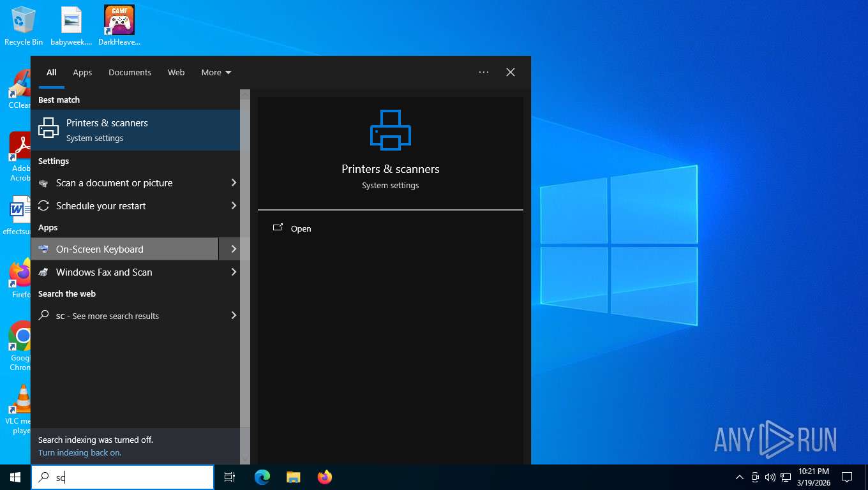Viewport: 868px width, 490px height.
Task: Select Schedule your restart setting
Action: tap(124, 206)
